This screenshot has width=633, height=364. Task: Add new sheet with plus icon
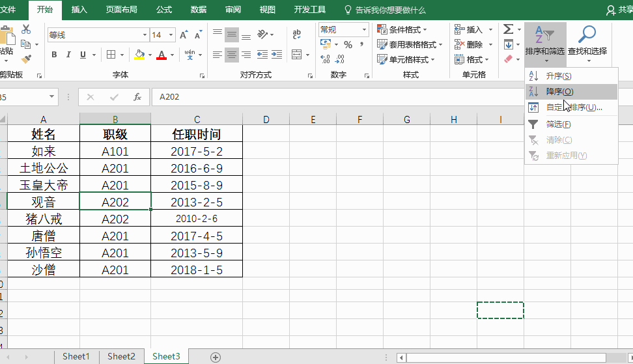click(216, 357)
